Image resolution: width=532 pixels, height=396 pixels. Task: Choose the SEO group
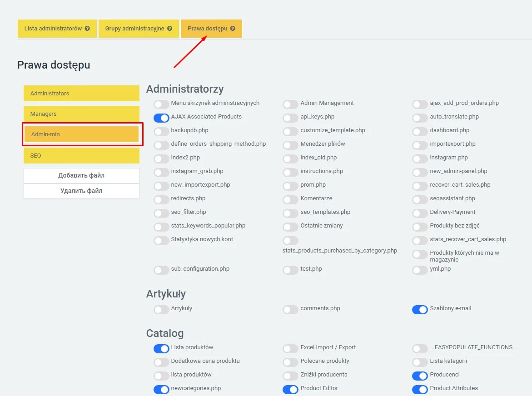[x=81, y=156]
